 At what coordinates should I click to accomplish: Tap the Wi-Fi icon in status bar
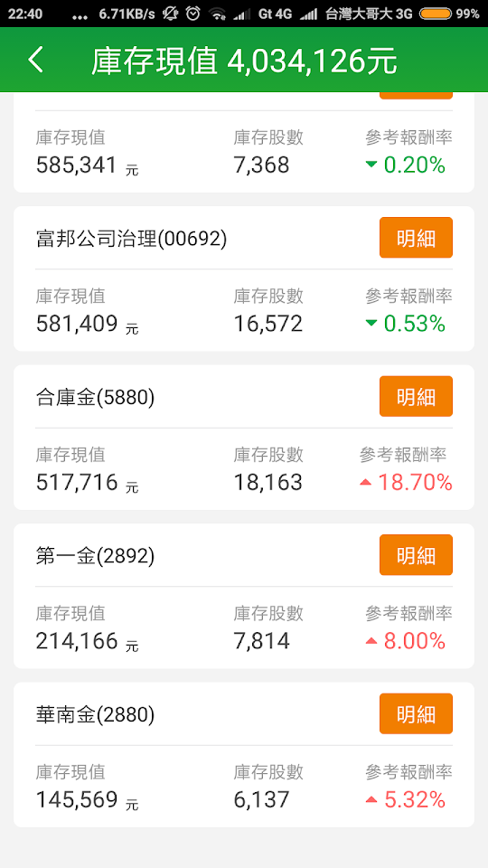click(219, 14)
